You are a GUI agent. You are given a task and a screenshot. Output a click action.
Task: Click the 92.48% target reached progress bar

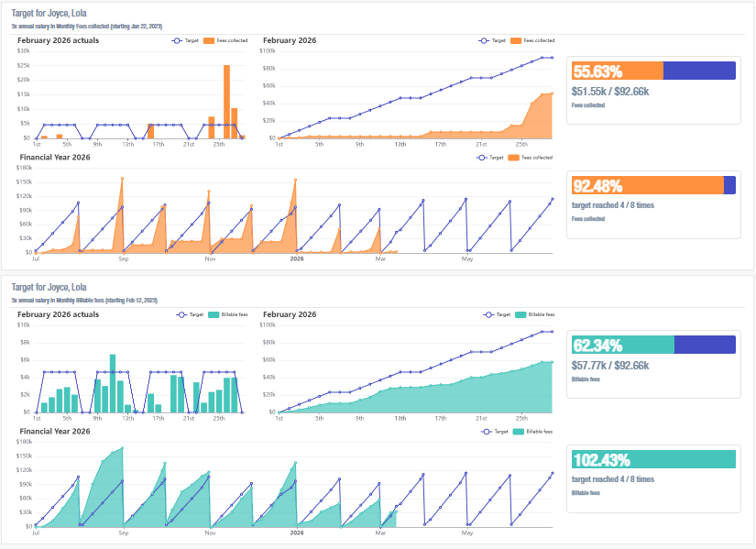click(x=653, y=185)
